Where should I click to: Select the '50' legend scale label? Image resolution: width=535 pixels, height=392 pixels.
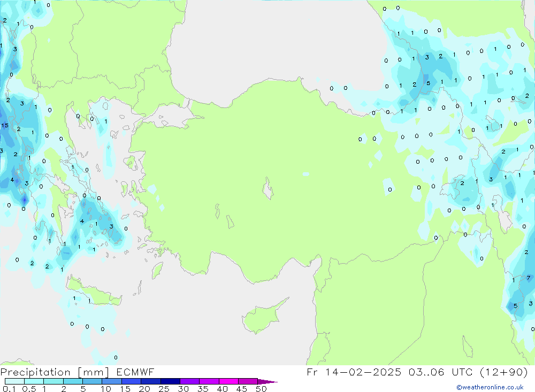262,389
